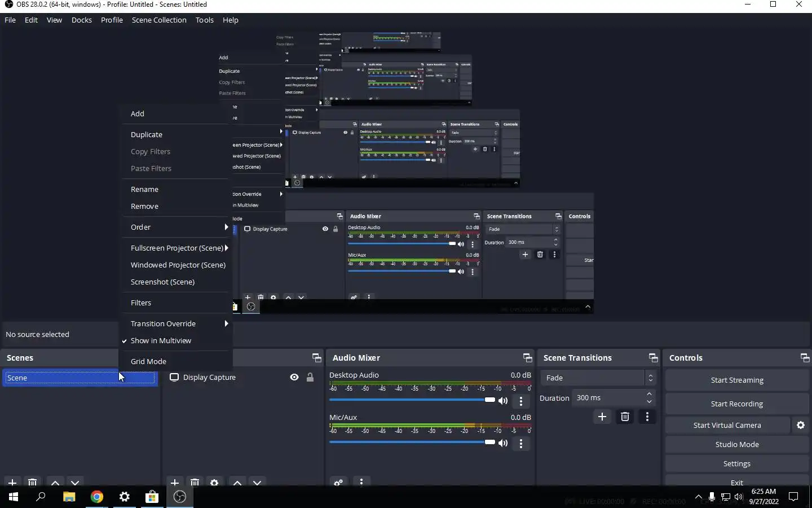Remove scene transition with trash icon
This screenshot has height=508, width=812.
(x=625, y=417)
